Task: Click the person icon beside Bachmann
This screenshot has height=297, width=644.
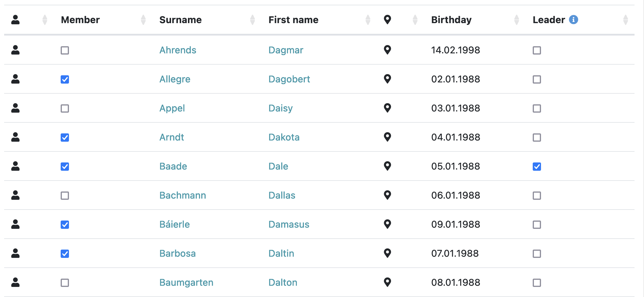Action: coord(15,195)
